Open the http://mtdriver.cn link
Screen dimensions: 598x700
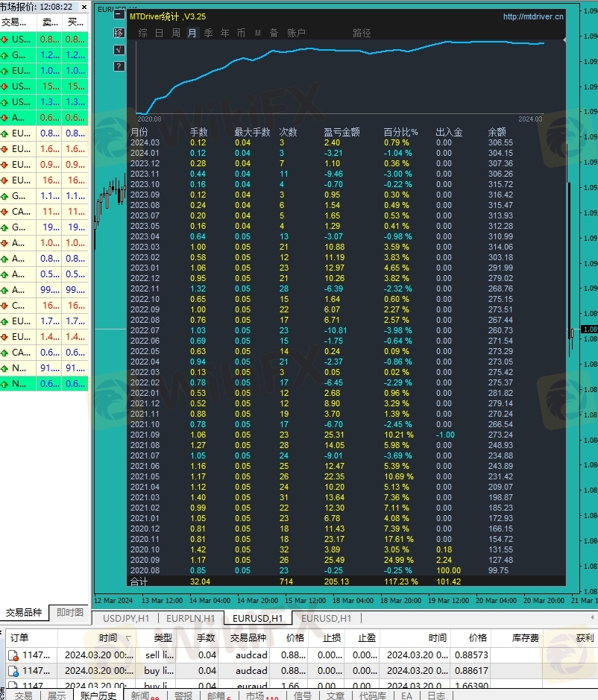coord(533,16)
